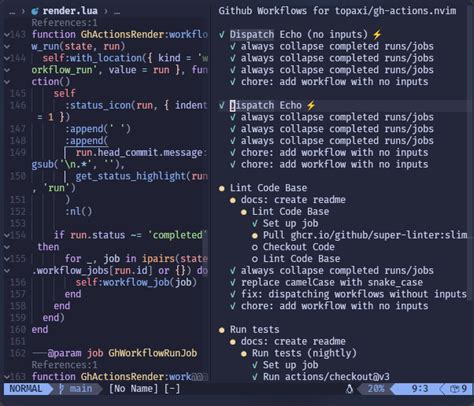Click get_status_highlight on line 150

[x=130, y=176]
